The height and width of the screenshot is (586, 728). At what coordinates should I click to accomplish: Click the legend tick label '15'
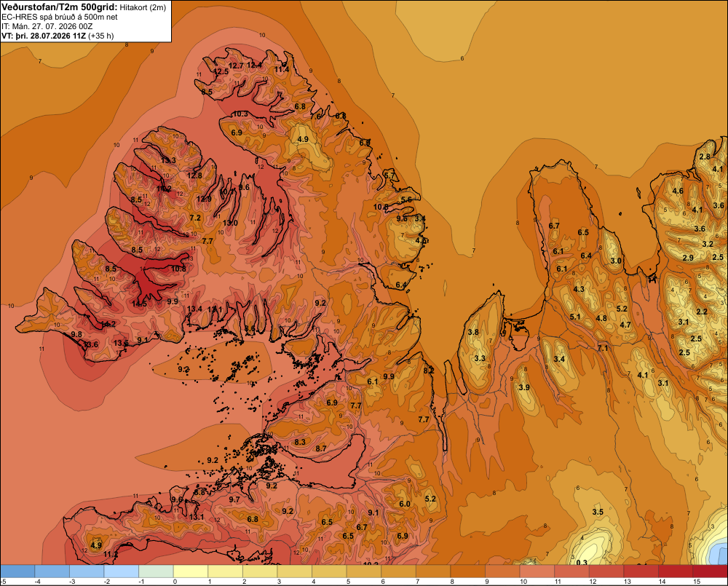(697, 582)
